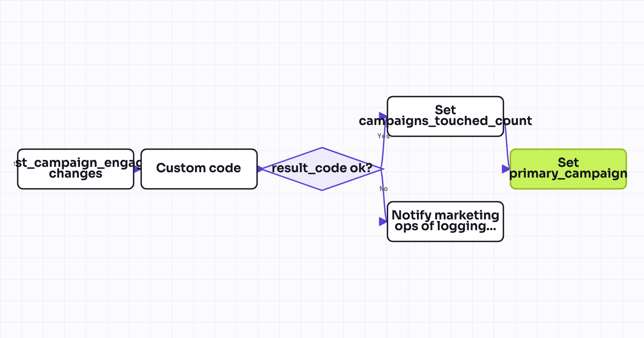Click the No branch label
This screenshot has height=338, width=644.
(384, 189)
